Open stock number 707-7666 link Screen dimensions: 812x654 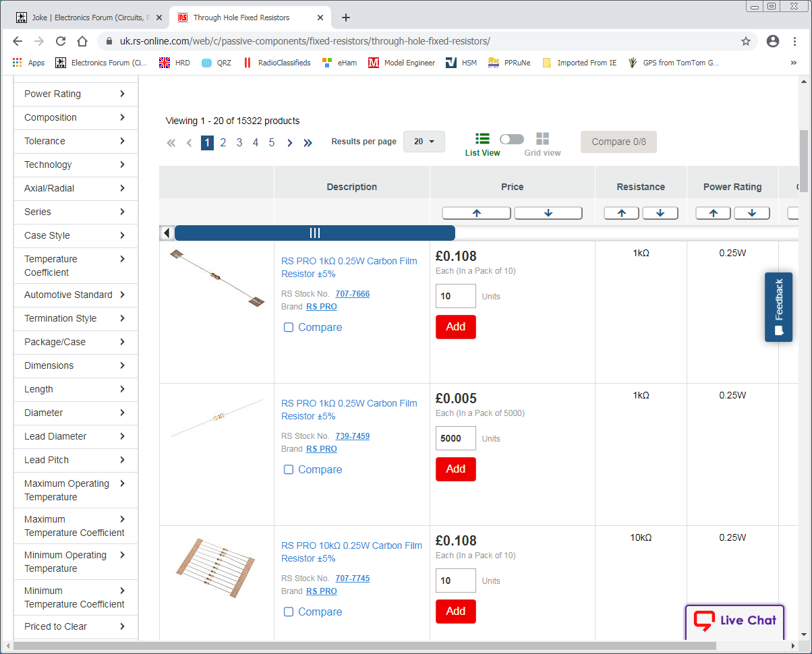[x=353, y=294]
